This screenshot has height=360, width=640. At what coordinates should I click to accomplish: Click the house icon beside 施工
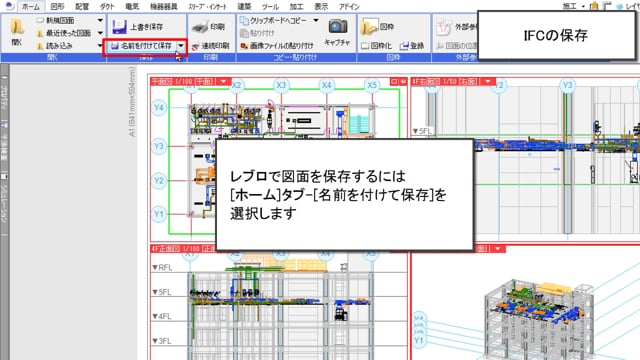(594, 6)
